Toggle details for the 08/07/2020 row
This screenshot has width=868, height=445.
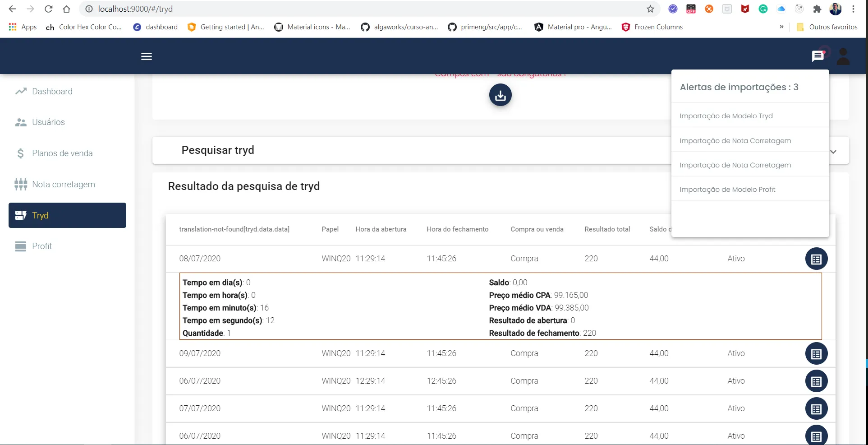[x=816, y=259]
